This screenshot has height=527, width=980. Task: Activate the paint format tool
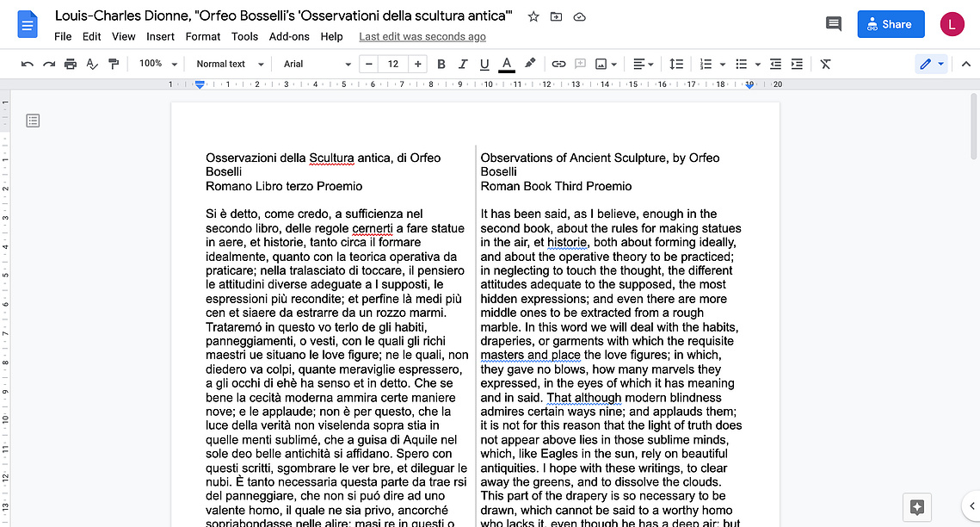[x=113, y=64]
